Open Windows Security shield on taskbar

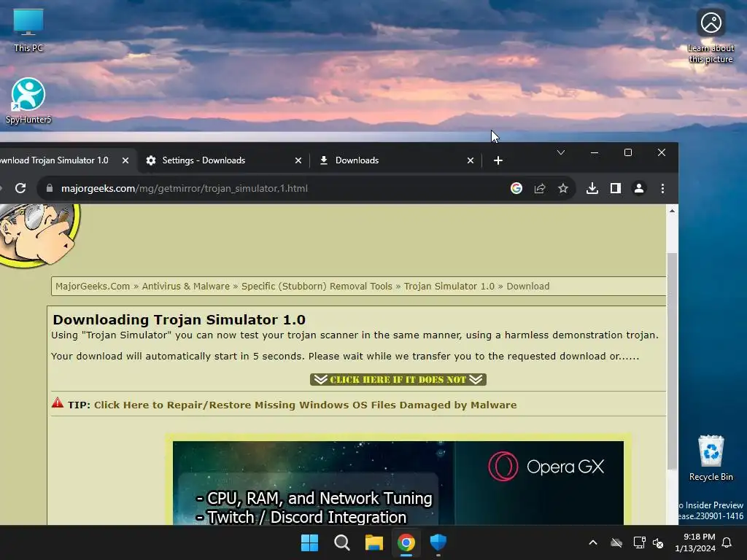coord(438,542)
